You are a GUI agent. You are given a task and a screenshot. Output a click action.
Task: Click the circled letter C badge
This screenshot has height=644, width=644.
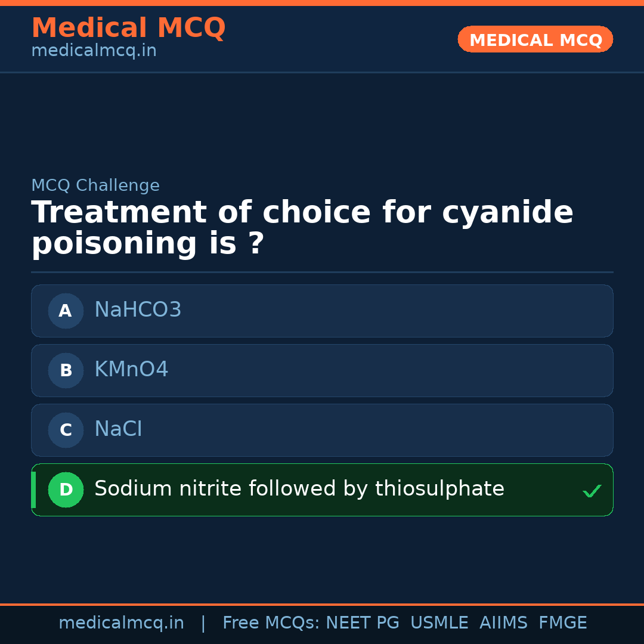(x=66, y=430)
